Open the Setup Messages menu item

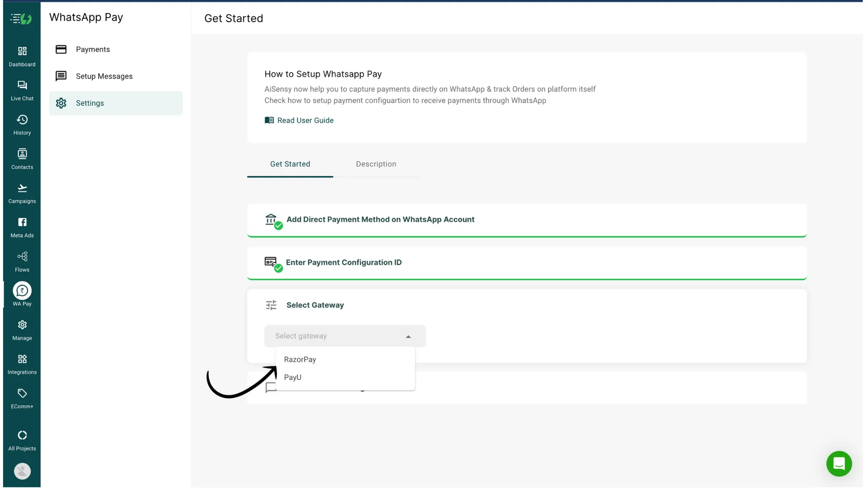[x=104, y=76]
